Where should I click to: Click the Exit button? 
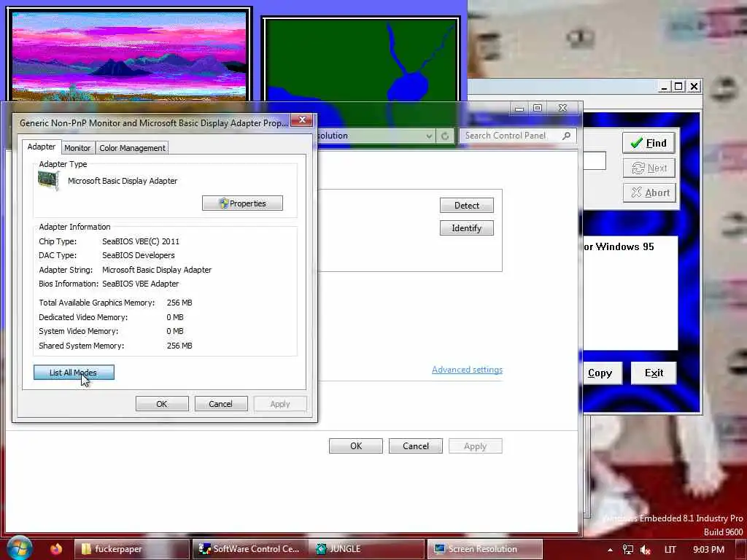(x=654, y=373)
